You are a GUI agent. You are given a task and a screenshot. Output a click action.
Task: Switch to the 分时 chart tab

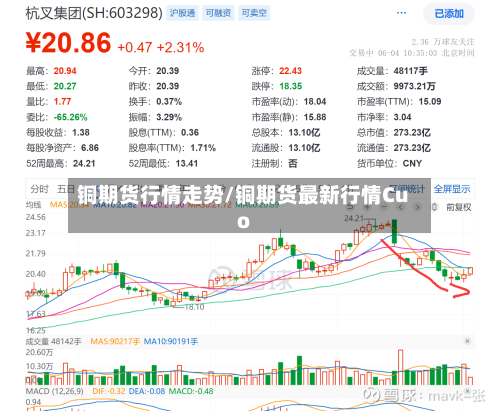tap(40, 189)
